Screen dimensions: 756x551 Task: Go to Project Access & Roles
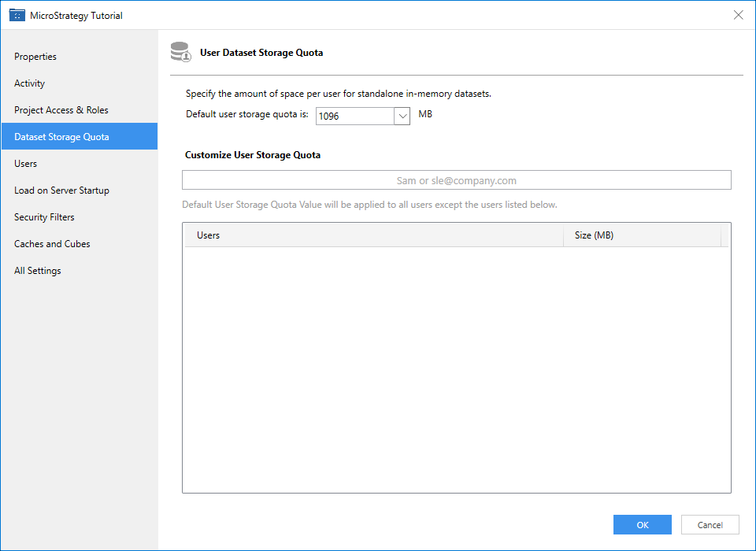tap(61, 110)
